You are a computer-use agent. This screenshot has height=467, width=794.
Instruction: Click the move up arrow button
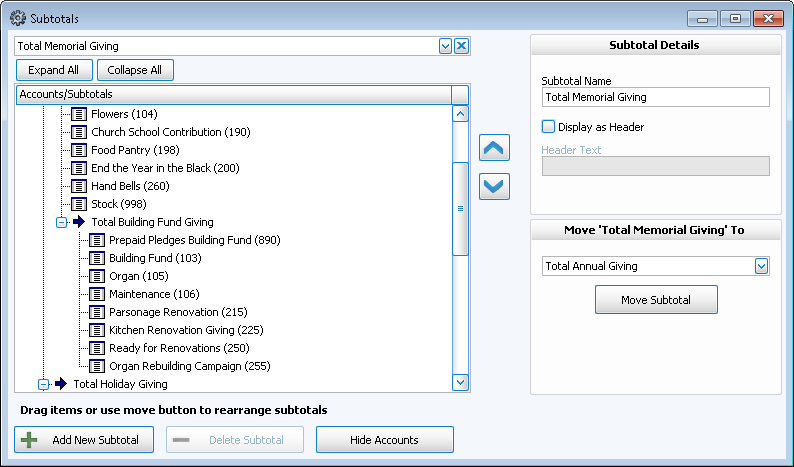(x=495, y=148)
